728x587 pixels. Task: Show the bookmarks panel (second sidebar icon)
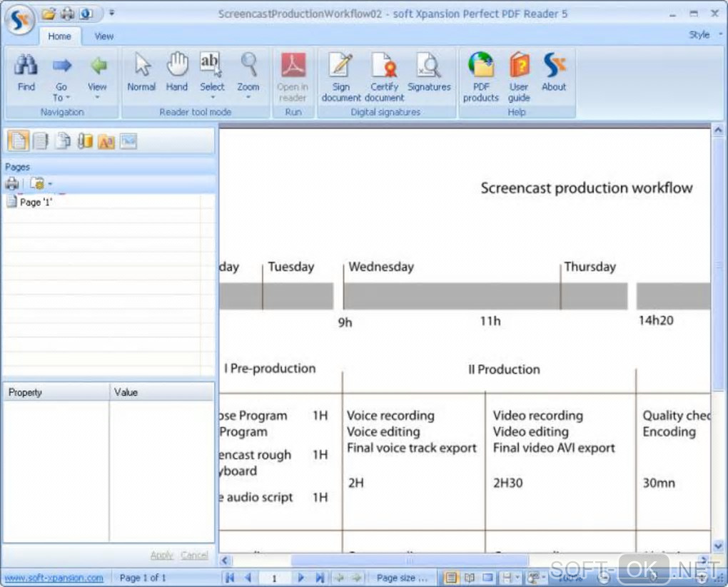coord(41,141)
